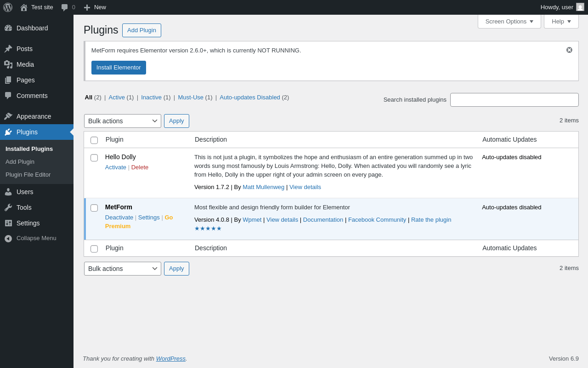The height and width of the screenshot is (368, 588).
Task: Click the comments bubble in admin bar
Action: coord(65,7)
